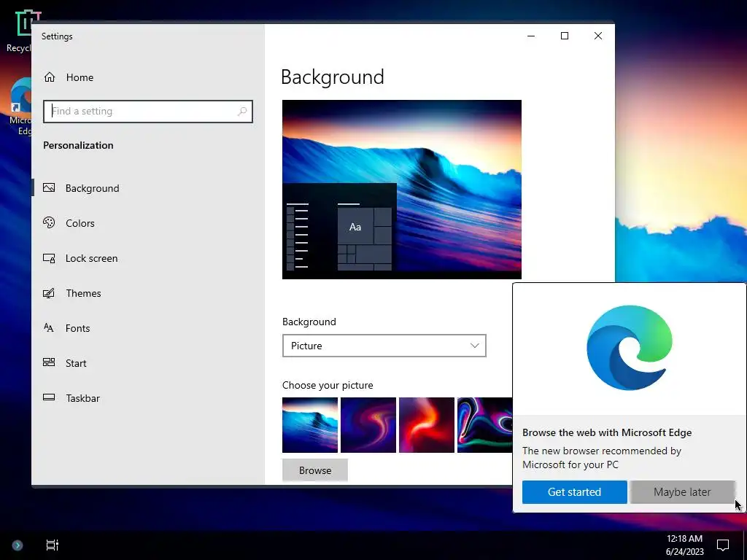Open the Action Center notification icon

pos(723,545)
